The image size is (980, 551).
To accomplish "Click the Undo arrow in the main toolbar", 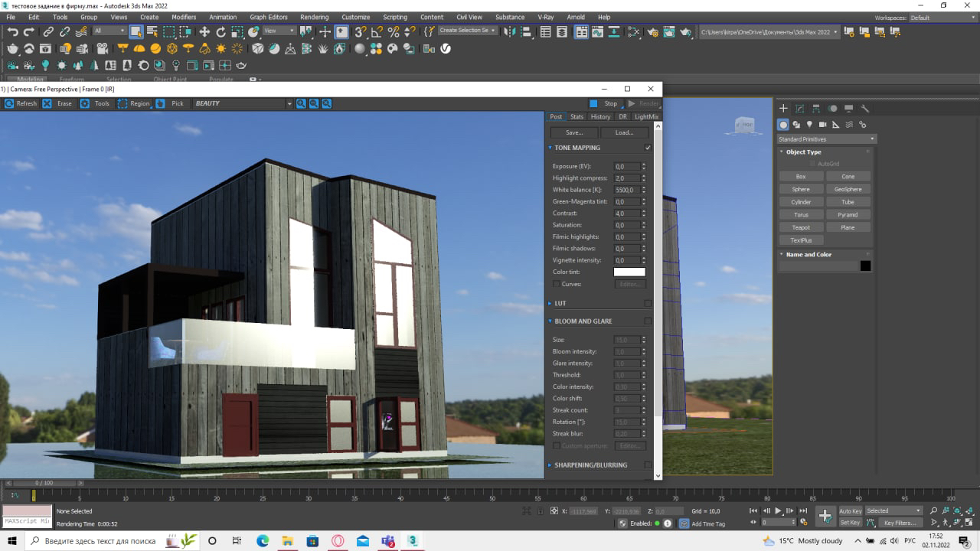I will click(x=13, y=31).
